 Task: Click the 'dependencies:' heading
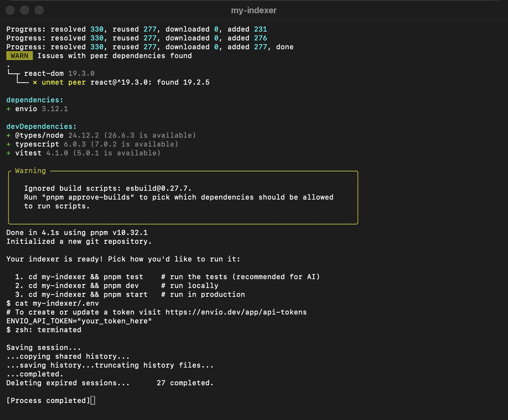pyautogui.click(x=35, y=100)
